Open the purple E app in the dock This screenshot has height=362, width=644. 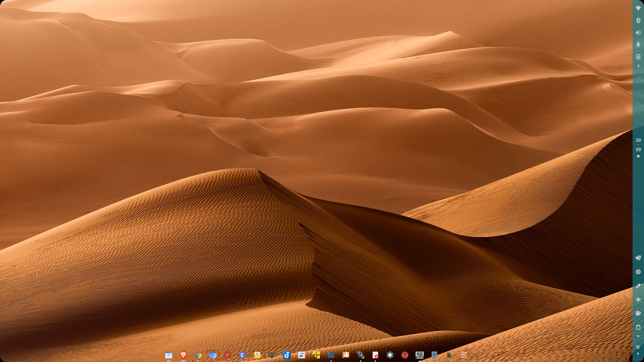243,355
